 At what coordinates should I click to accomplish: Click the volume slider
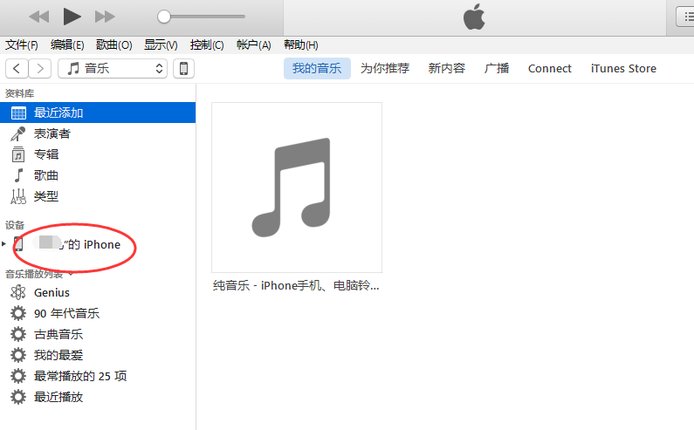[203, 17]
